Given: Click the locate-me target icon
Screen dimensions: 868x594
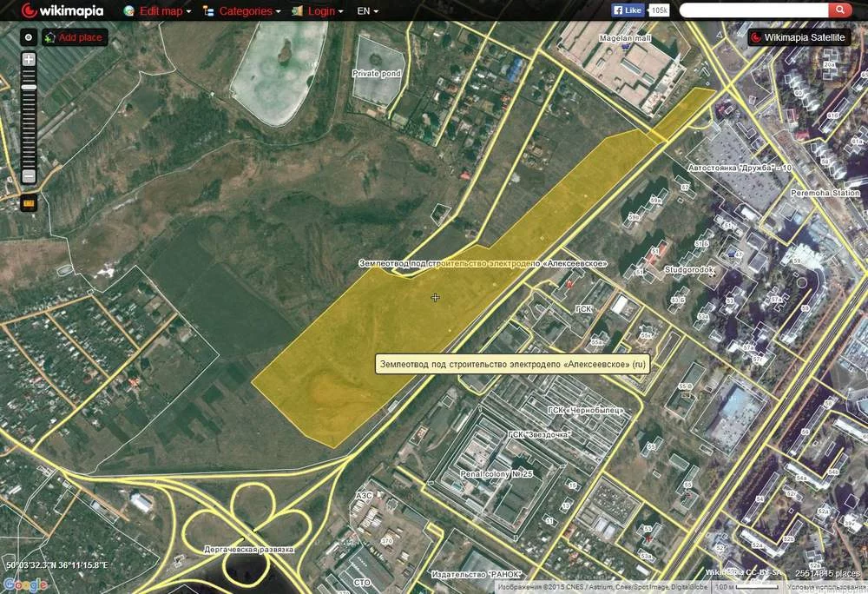Looking at the screenshot, I should tap(29, 37).
